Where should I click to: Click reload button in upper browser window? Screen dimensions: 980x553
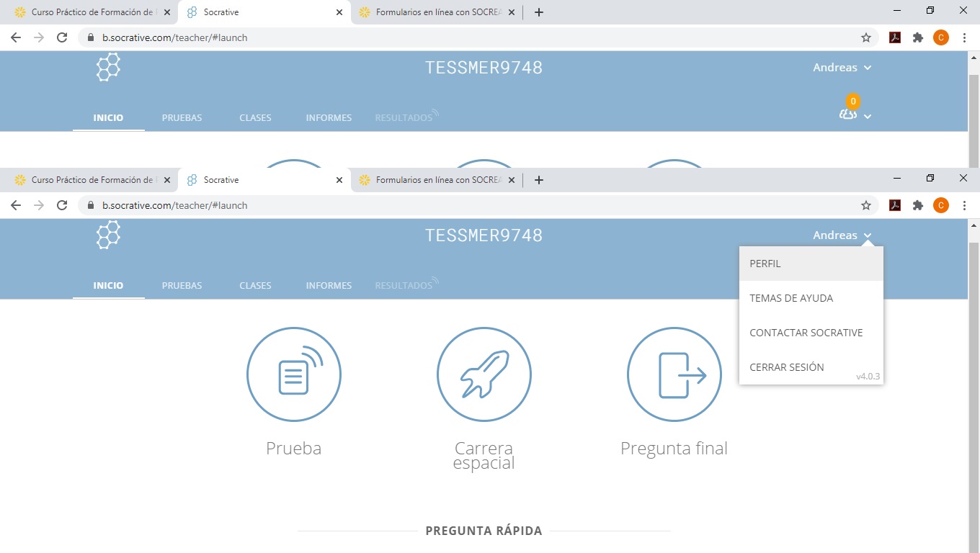pos(62,37)
